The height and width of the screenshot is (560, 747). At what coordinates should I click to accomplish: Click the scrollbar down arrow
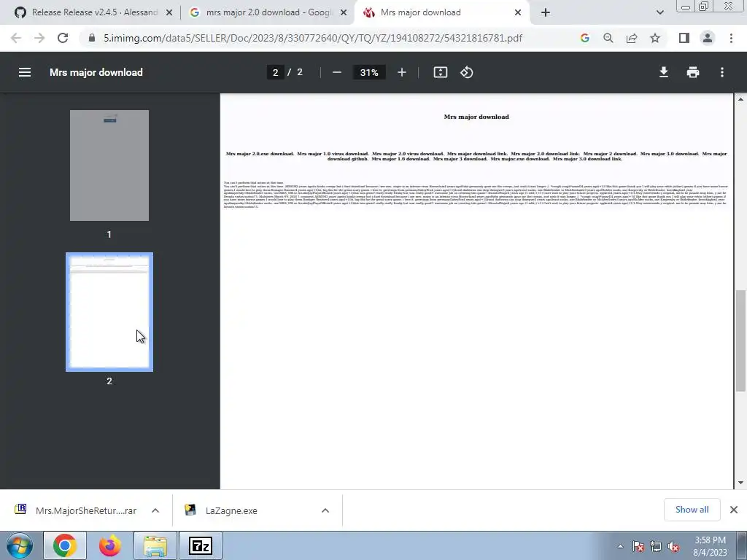click(x=740, y=483)
